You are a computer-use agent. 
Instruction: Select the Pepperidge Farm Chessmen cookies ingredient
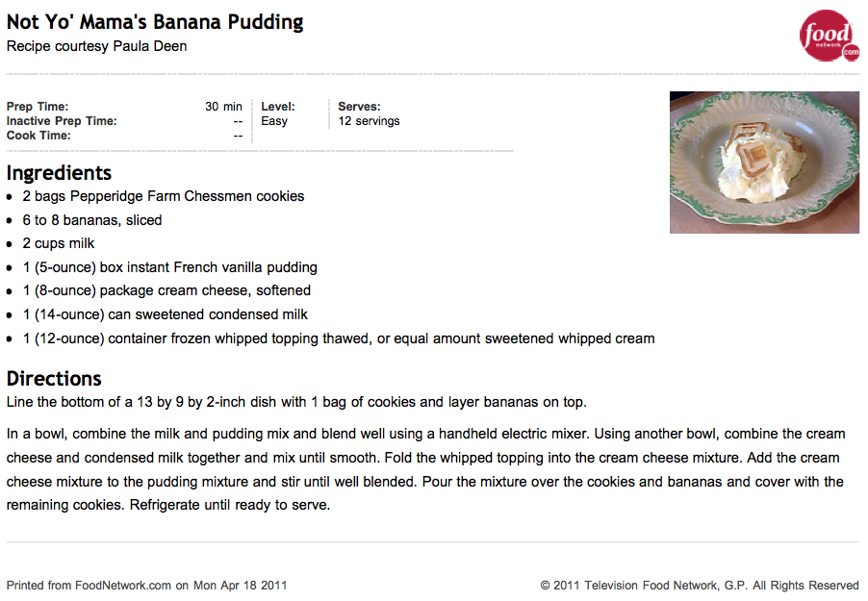[x=164, y=196]
